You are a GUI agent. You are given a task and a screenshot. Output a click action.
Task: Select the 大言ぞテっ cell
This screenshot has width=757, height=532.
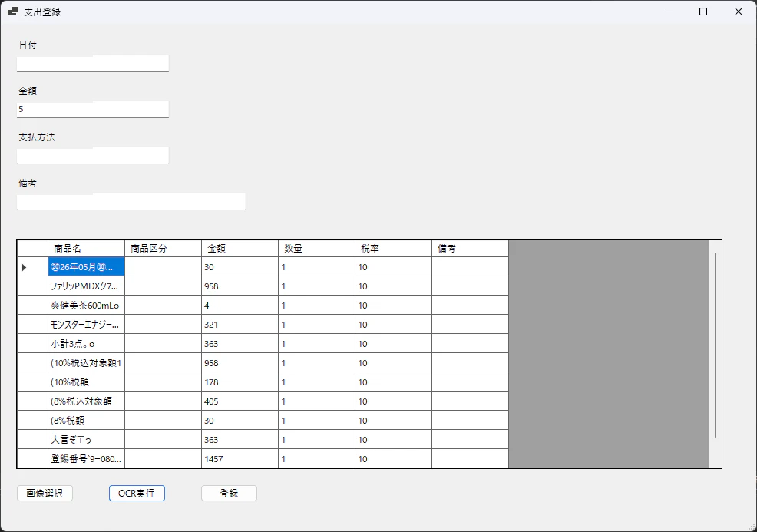tap(87, 439)
